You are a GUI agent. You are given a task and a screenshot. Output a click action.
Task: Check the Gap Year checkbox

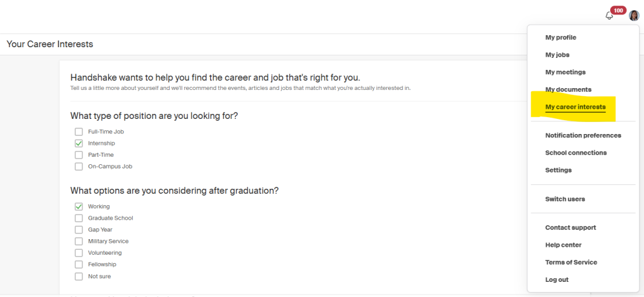pos(79,230)
